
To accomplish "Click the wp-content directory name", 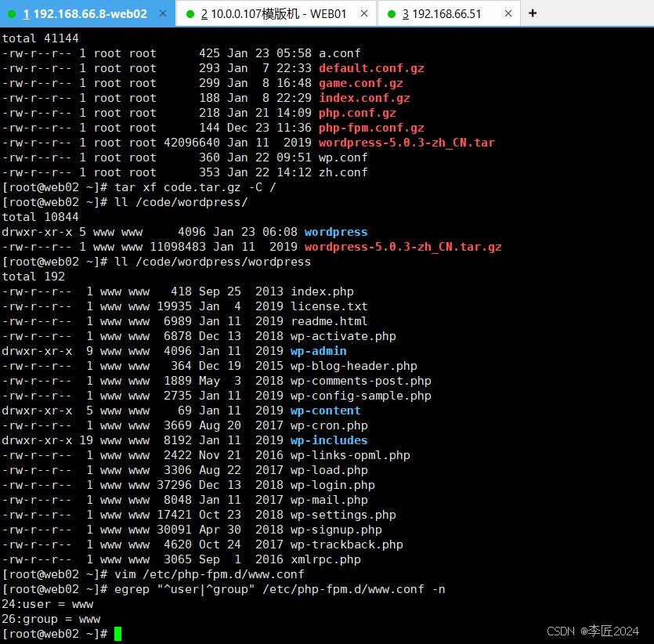I will tap(325, 411).
